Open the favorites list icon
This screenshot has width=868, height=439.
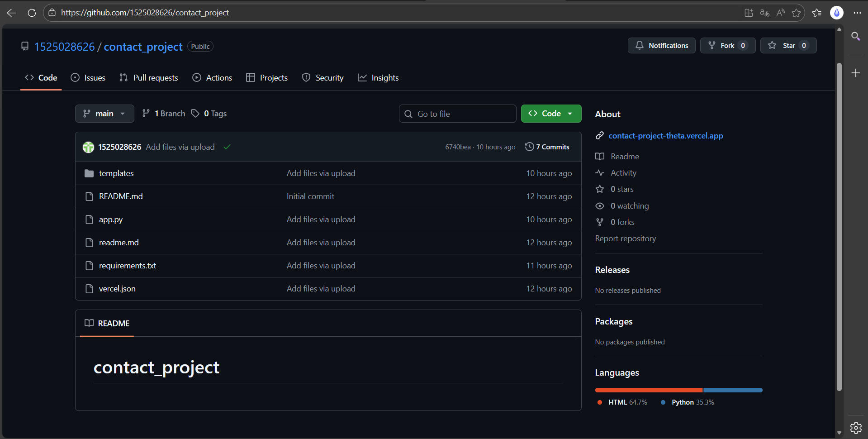(817, 13)
